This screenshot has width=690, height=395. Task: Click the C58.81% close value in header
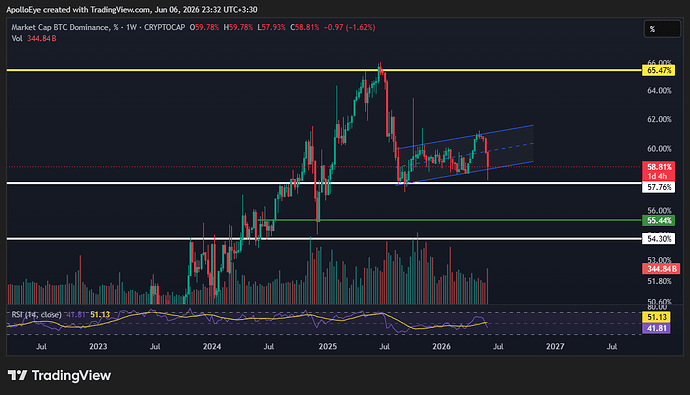(305, 27)
